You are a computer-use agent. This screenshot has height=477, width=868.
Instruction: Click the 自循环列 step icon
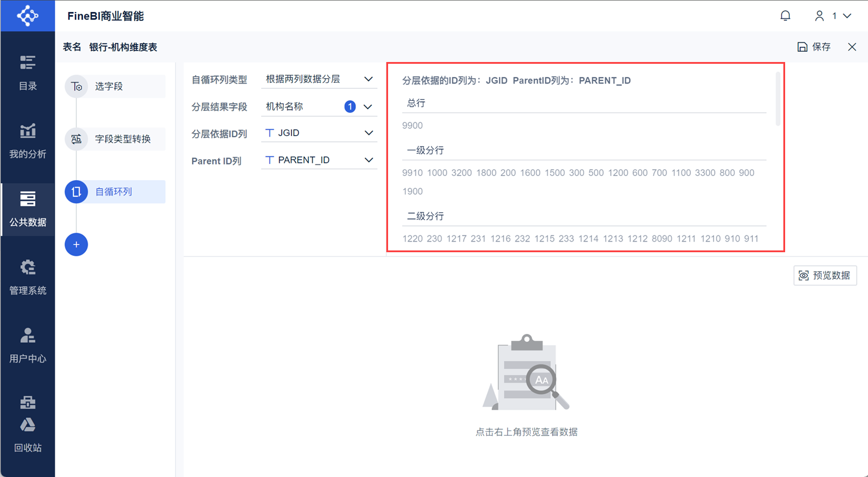pyautogui.click(x=76, y=191)
